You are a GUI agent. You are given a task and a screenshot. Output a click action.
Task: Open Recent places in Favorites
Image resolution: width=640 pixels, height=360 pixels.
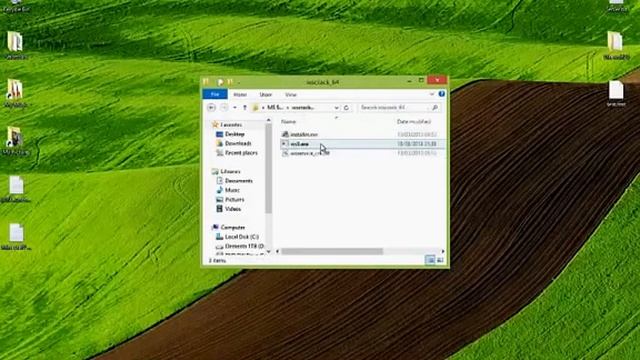click(x=241, y=153)
